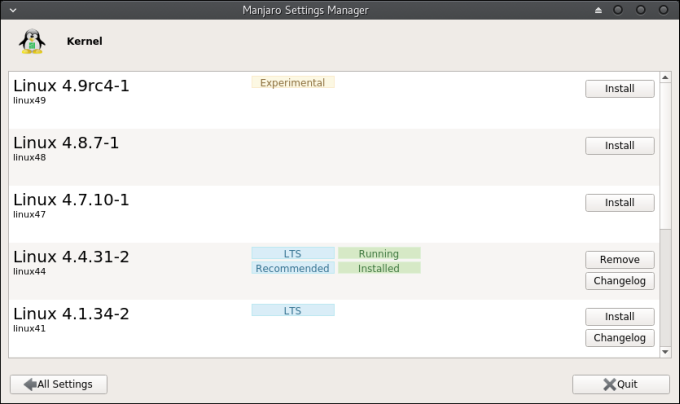View the Changelog for Linux 4.1.34-2
This screenshot has width=680, height=404.
point(619,338)
